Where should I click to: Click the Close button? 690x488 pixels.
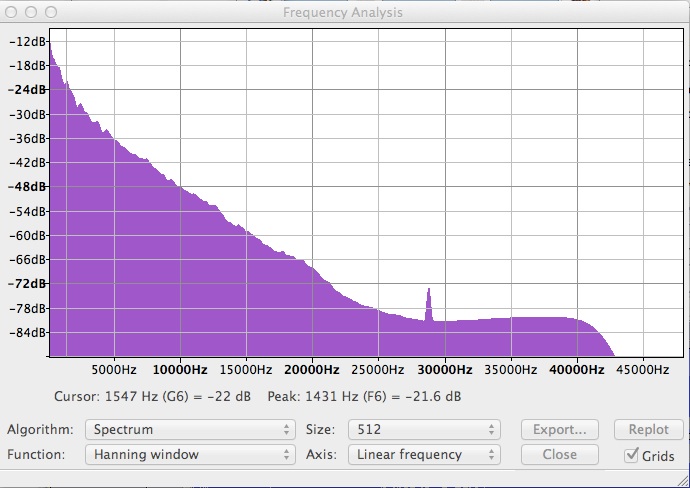point(560,455)
